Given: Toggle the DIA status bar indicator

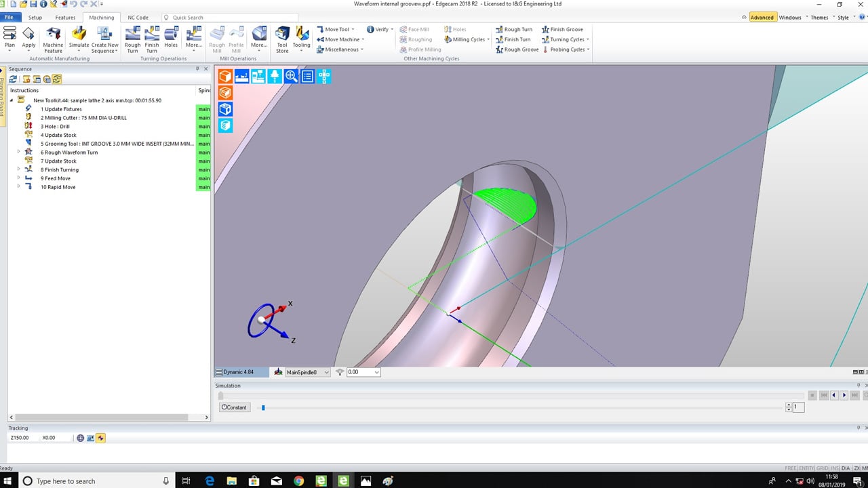Looking at the screenshot, I should click(846, 468).
